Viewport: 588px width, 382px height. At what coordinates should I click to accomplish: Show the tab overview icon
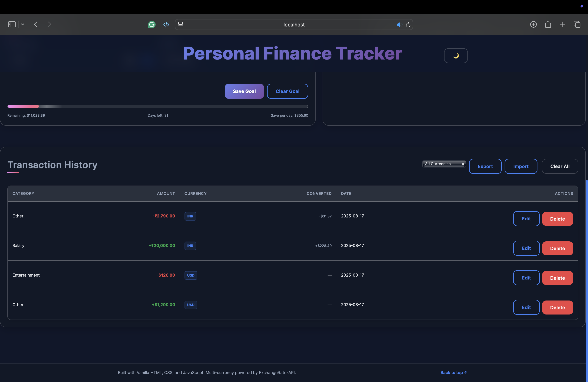click(577, 24)
